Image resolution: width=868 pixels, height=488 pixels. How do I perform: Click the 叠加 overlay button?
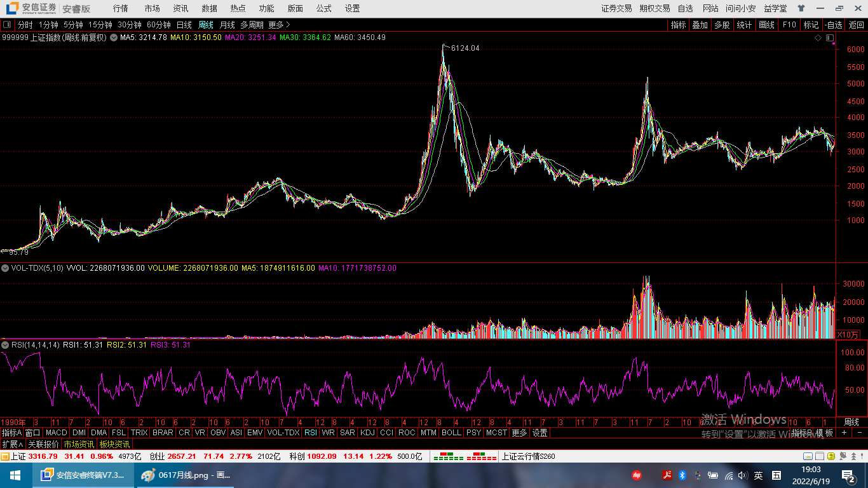click(x=700, y=25)
